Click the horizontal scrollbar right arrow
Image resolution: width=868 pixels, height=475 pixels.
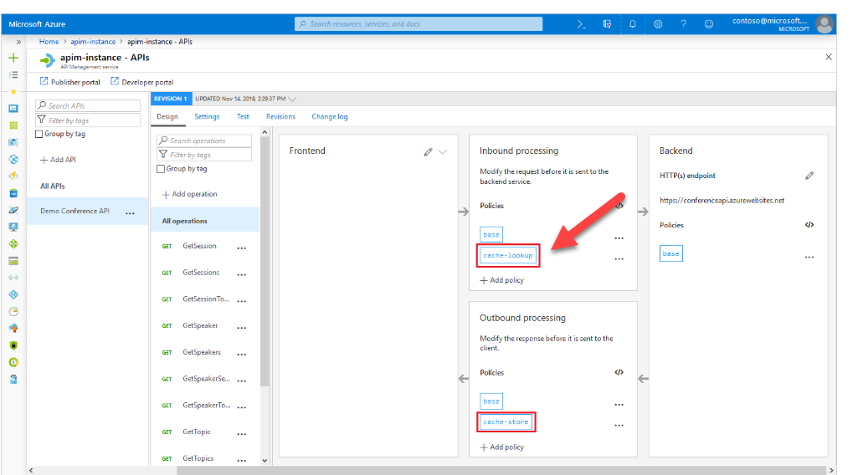coord(831,470)
